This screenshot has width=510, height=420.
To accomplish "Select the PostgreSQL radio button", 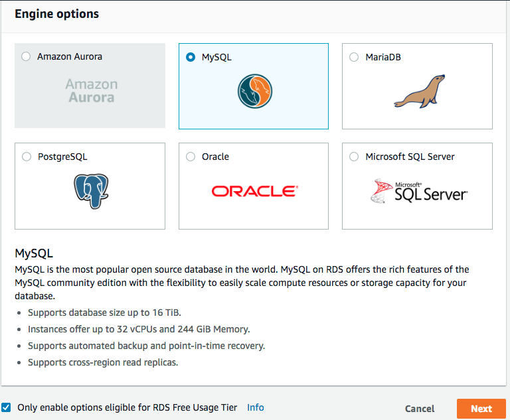I will click(x=27, y=157).
